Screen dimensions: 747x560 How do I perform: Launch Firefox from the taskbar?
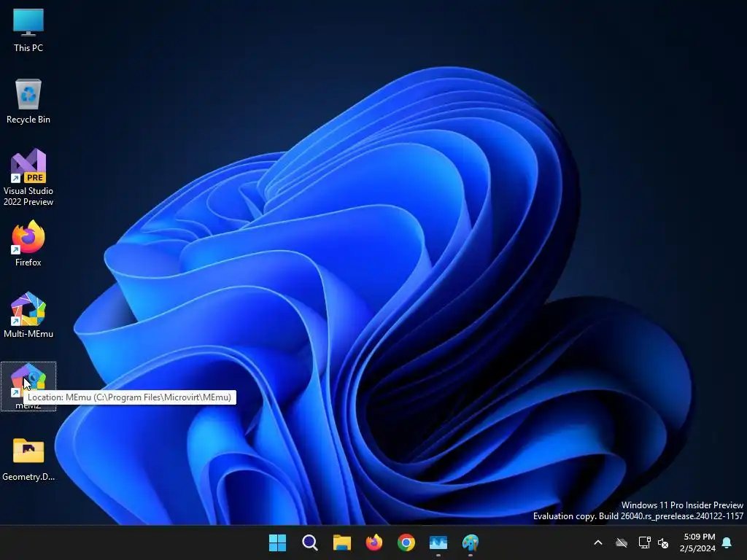tap(374, 542)
